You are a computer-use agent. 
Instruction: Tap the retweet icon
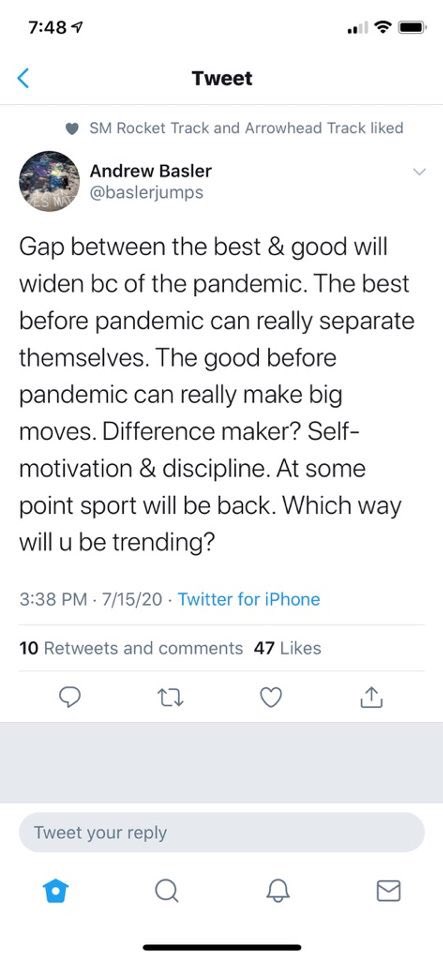coord(171,697)
